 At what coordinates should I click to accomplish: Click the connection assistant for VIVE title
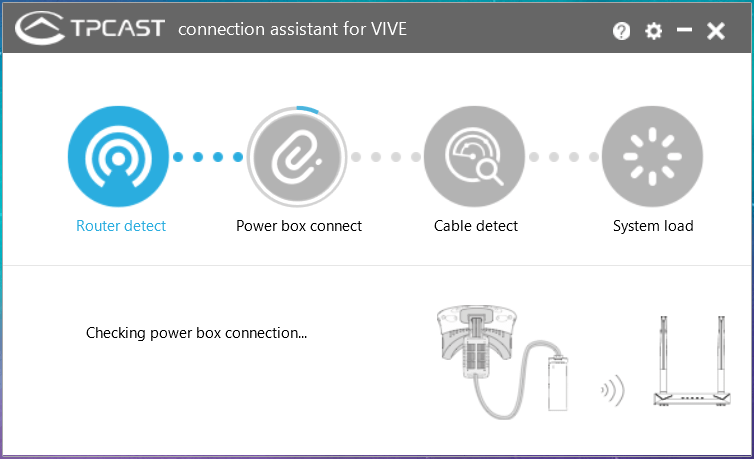point(292,29)
